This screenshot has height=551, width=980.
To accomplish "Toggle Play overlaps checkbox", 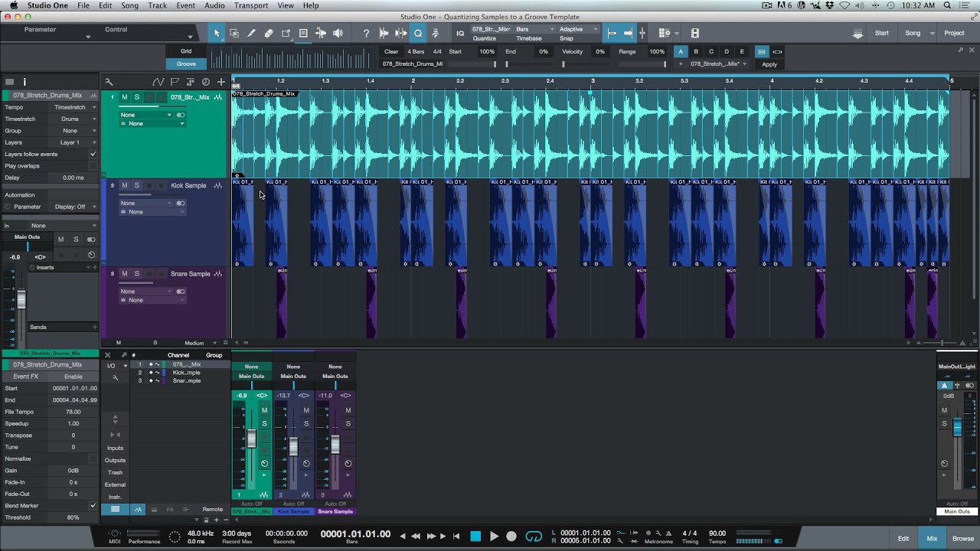I will click(93, 166).
